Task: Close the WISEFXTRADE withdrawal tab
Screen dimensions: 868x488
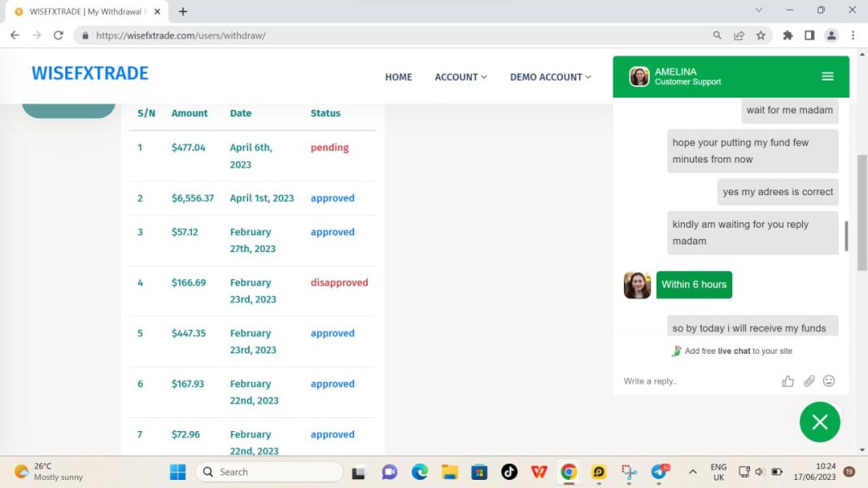Action: pyautogui.click(x=157, y=11)
